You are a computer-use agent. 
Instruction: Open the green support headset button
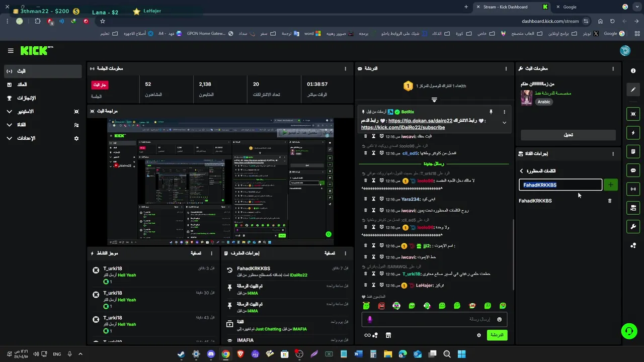point(629,330)
